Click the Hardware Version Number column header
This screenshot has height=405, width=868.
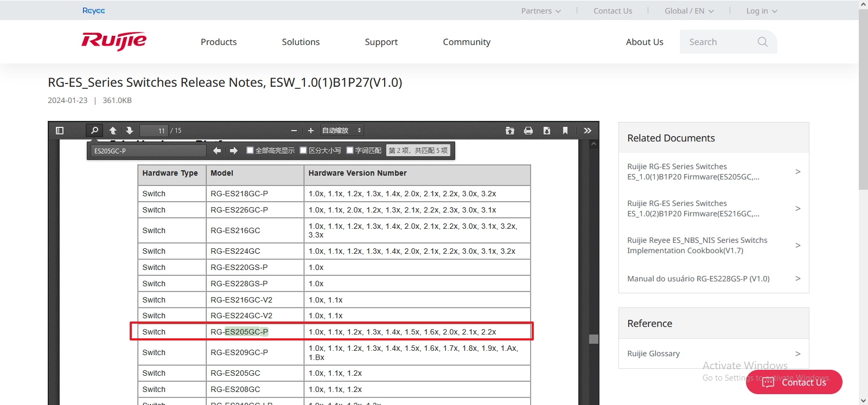(417, 175)
